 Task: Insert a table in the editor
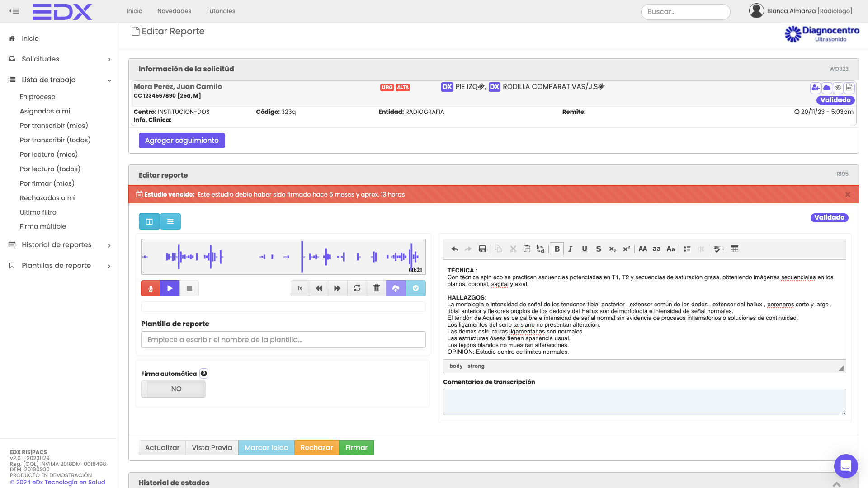click(x=735, y=249)
